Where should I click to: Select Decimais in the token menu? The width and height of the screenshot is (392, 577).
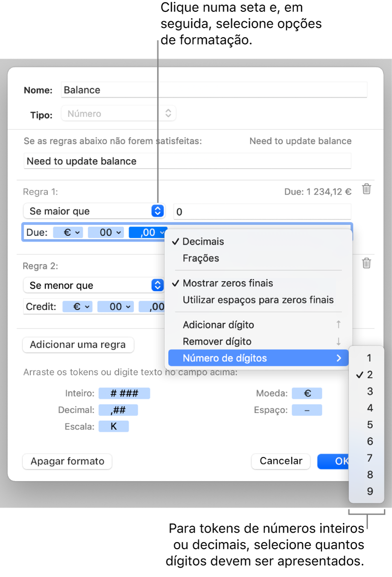258,241
